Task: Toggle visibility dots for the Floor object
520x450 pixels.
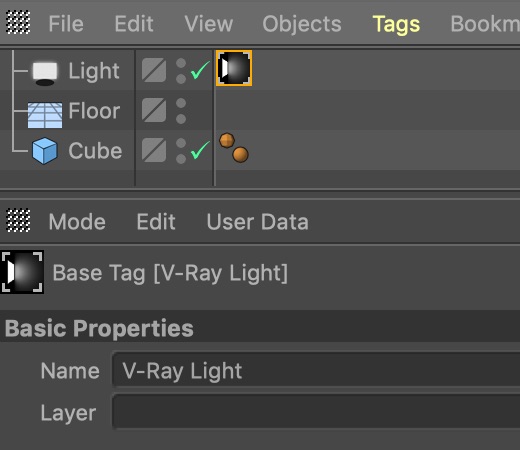Action: click(181, 111)
